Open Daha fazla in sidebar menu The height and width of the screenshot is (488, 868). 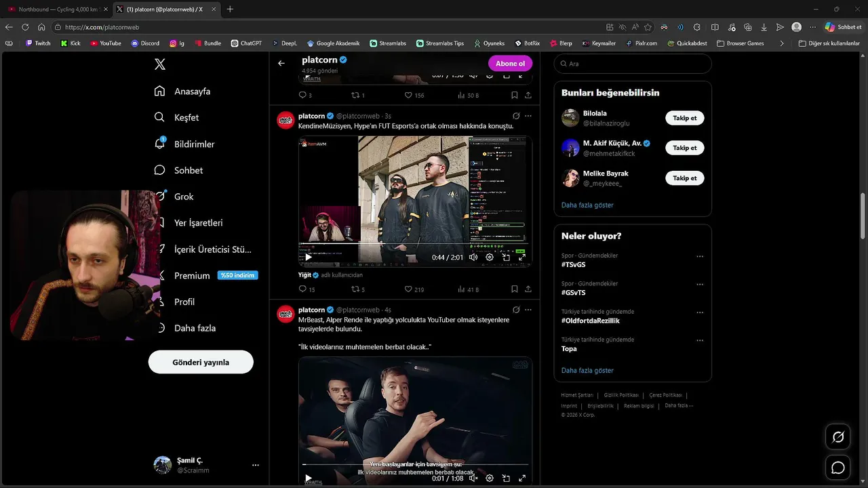[195, 328]
